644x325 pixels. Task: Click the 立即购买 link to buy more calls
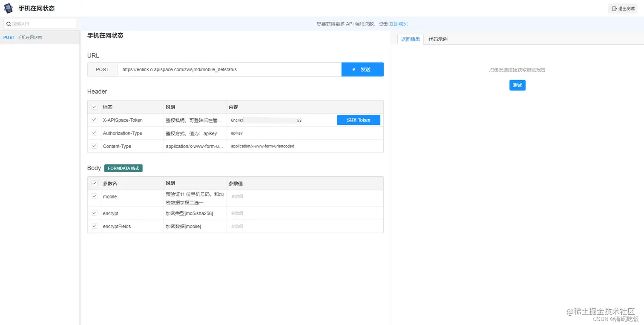(398, 24)
